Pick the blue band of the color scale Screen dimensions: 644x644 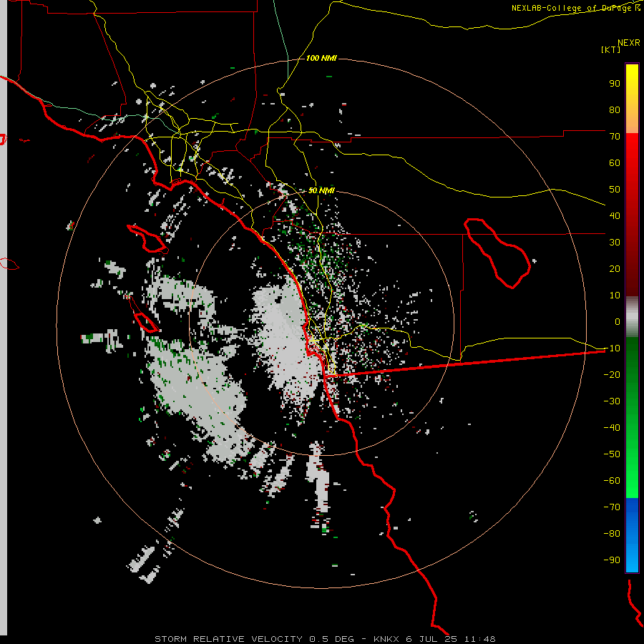pos(632,535)
